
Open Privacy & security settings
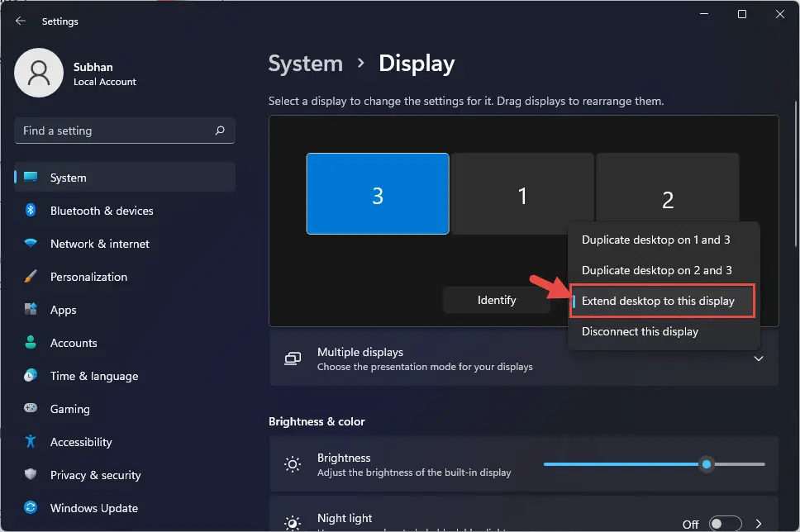pyautogui.click(x=125, y=475)
